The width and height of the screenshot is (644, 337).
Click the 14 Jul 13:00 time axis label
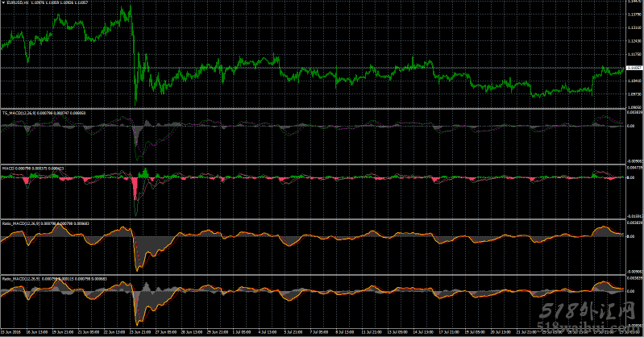[423, 331]
